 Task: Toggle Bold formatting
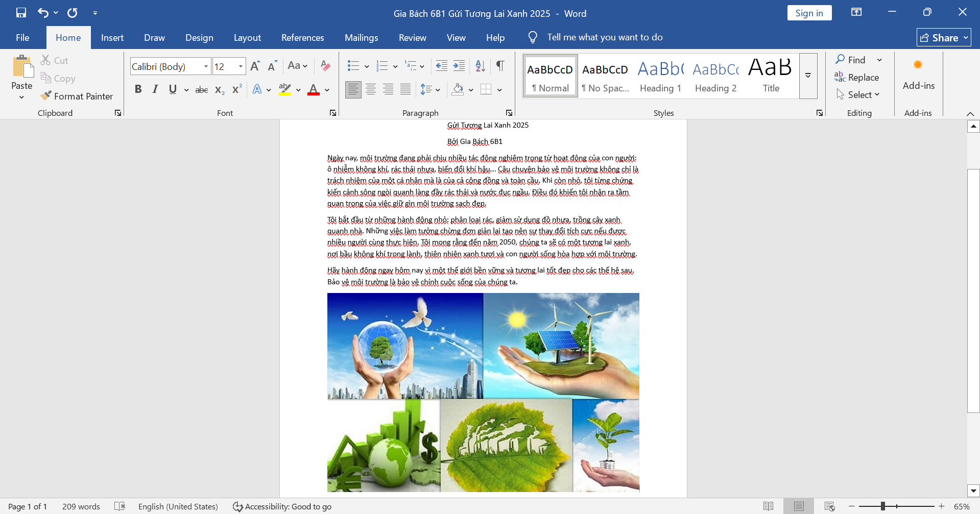coord(138,89)
